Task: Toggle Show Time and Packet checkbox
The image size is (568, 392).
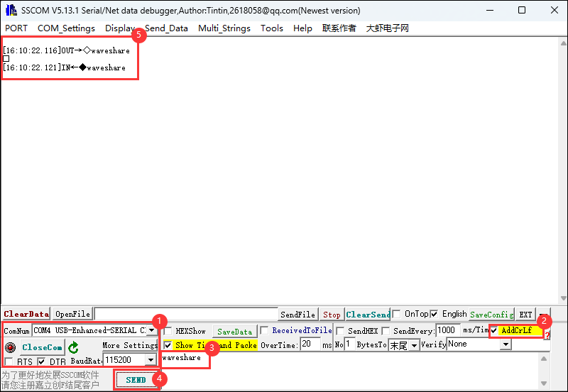Action: point(168,345)
